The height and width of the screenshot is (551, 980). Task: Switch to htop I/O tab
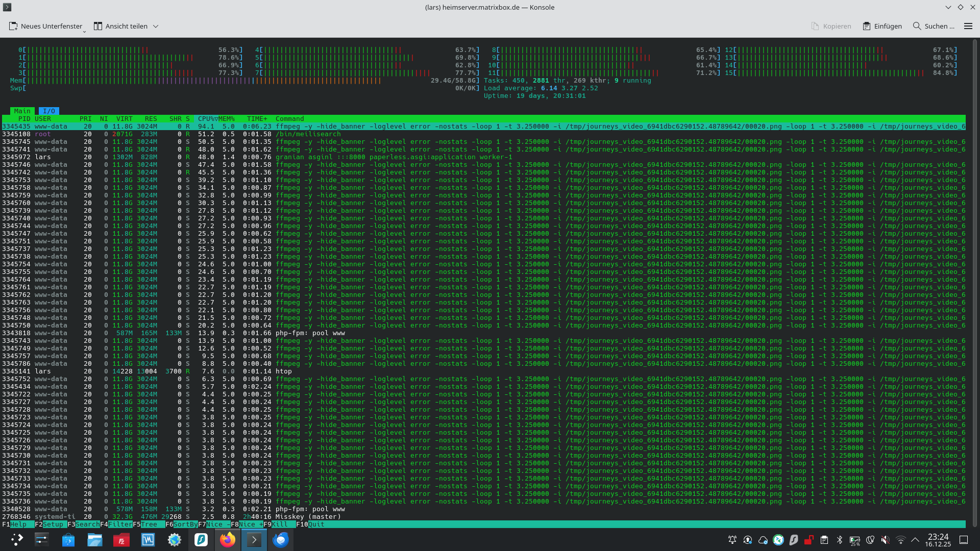(49, 111)
